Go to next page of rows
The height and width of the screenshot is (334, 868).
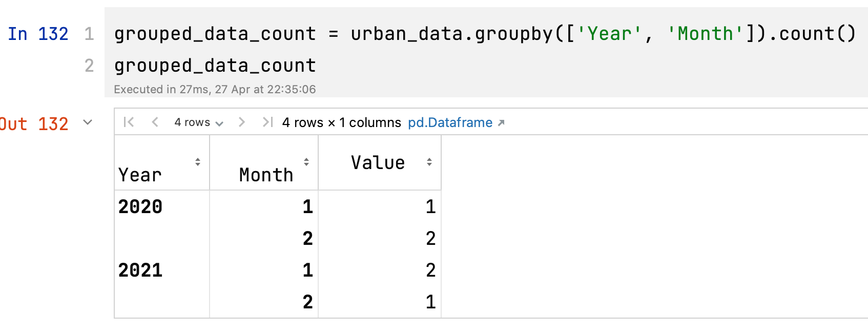click(242, 122)
